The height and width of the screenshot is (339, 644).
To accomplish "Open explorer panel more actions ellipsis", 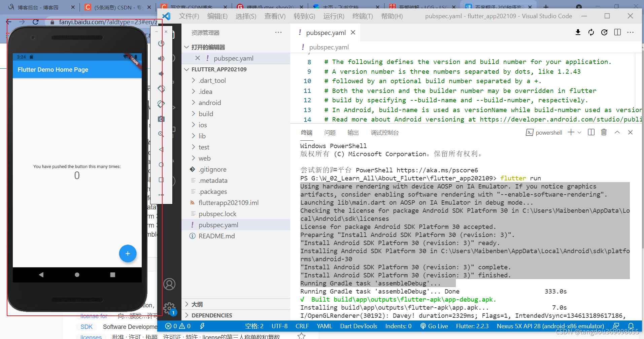I will coord(278,32).
